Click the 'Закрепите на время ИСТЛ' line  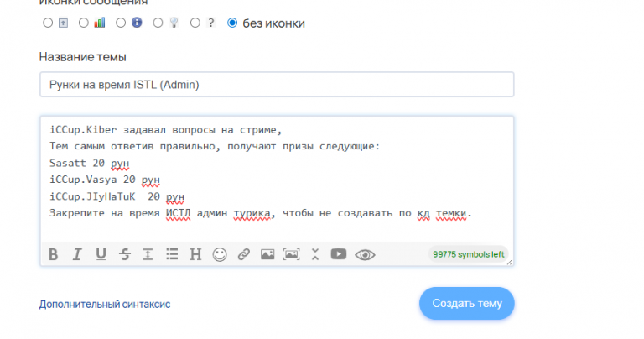coord(261,213)
